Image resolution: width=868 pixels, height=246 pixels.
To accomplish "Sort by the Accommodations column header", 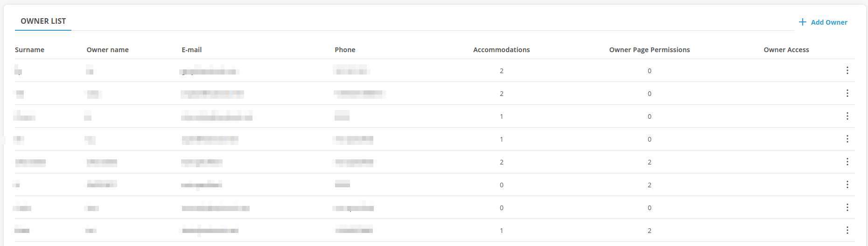I will 501,50.
